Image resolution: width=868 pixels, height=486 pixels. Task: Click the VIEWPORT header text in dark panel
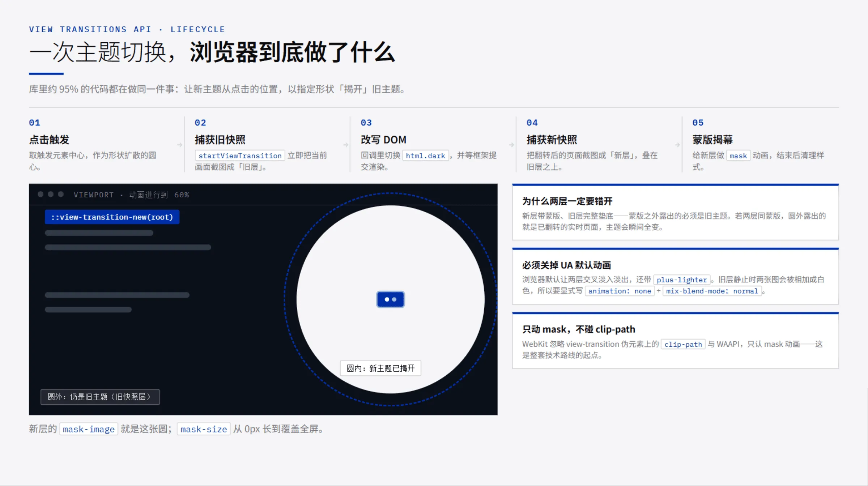[x=131, y=195]
